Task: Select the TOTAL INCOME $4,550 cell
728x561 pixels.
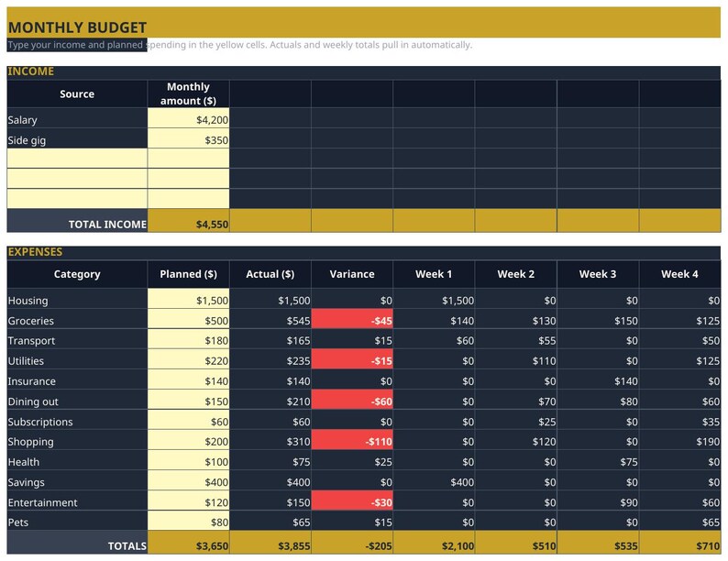Action: click(189, 220)
